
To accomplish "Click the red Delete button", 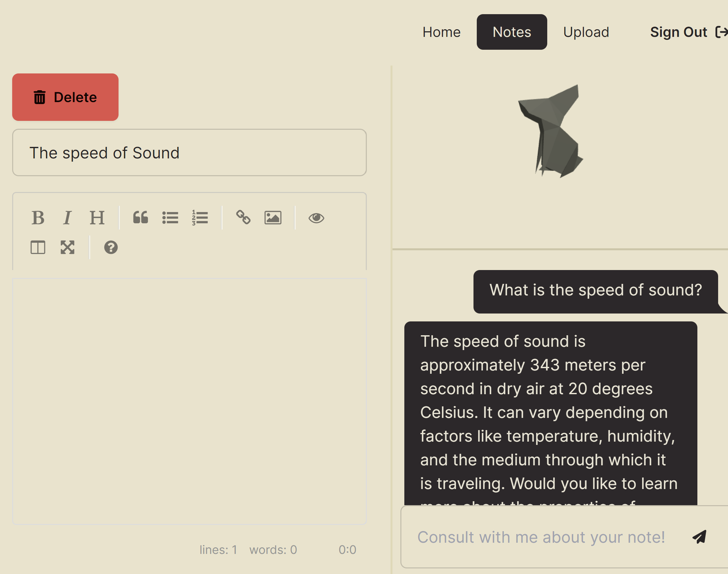I will [x=65, y=97].
